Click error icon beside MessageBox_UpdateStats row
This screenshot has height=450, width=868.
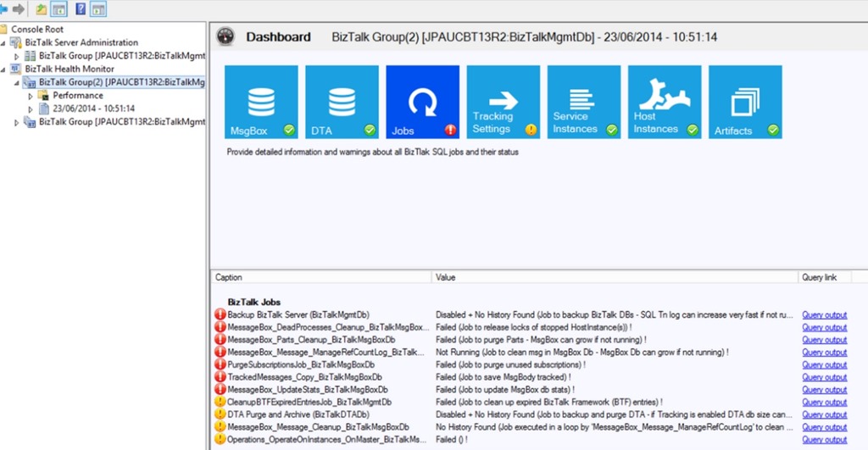220,389
